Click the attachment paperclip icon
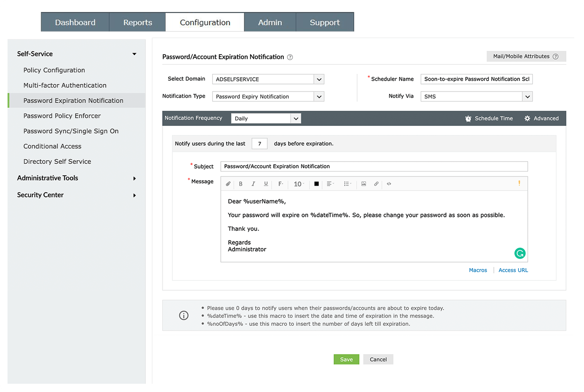This screenshot has height=392, width=584. click(x=228, y=184)
